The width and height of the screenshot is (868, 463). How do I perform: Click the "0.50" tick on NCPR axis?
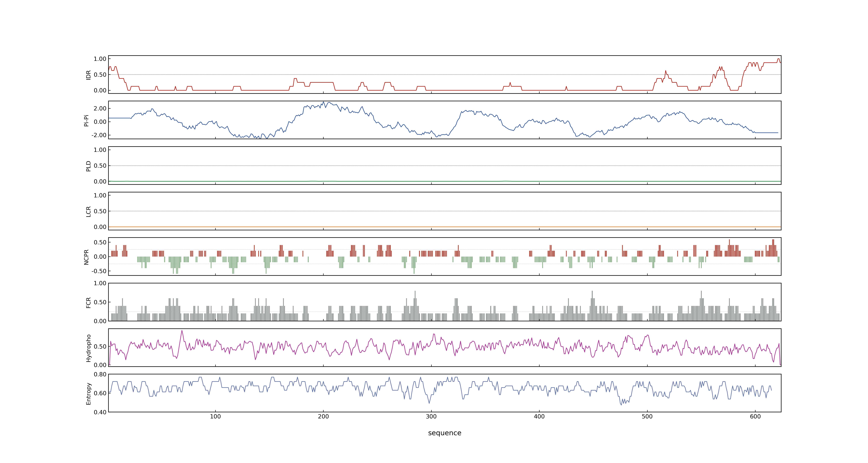(x=100, y=242)
